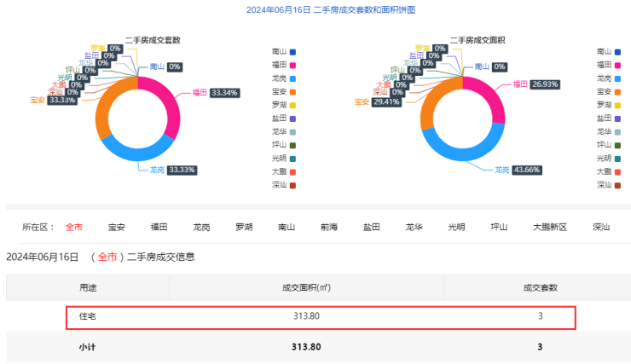
Task: Switch to the 宝安 district filter
Action: [x=116, y=227]
